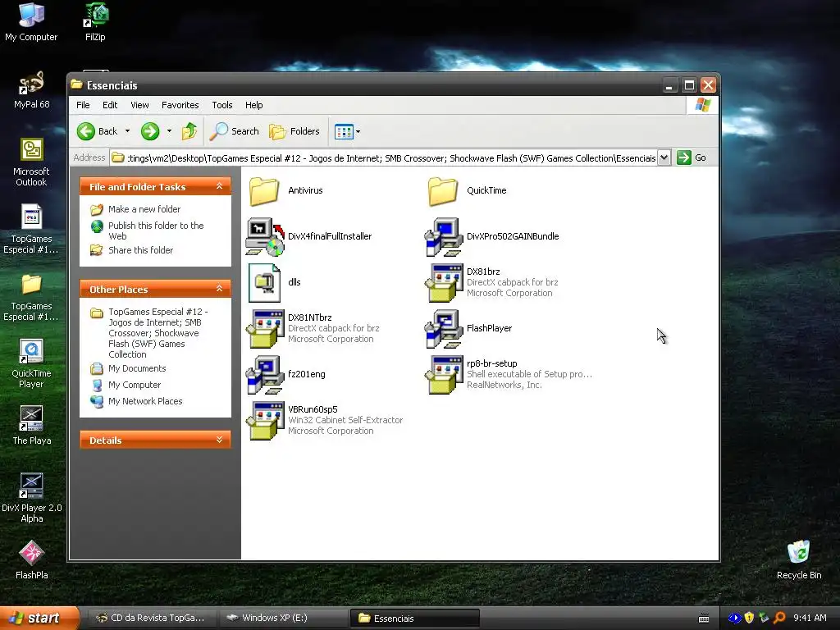Click Publish this folder to the Web

(x=156, y=231)
